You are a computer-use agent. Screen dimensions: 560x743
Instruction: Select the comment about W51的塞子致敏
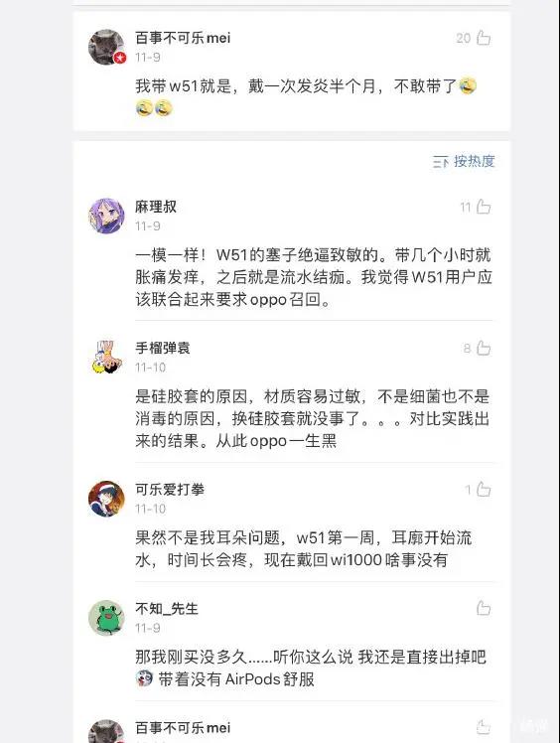314,277
